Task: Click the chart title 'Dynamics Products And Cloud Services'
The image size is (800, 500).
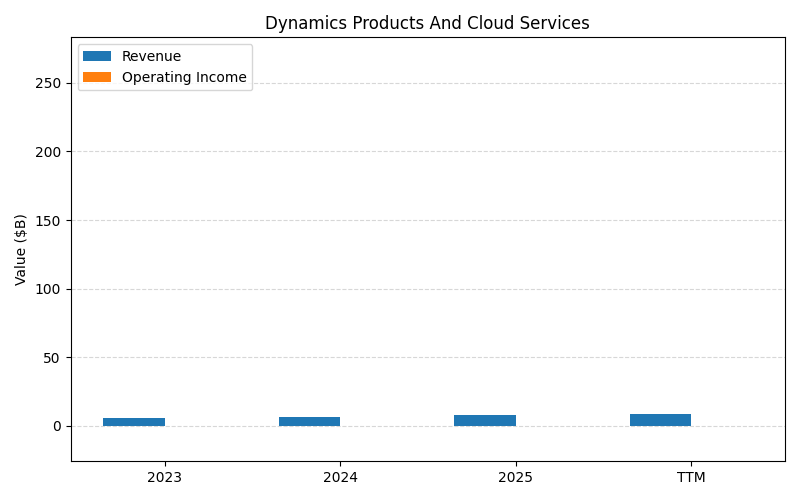Action: coord(428,23)
